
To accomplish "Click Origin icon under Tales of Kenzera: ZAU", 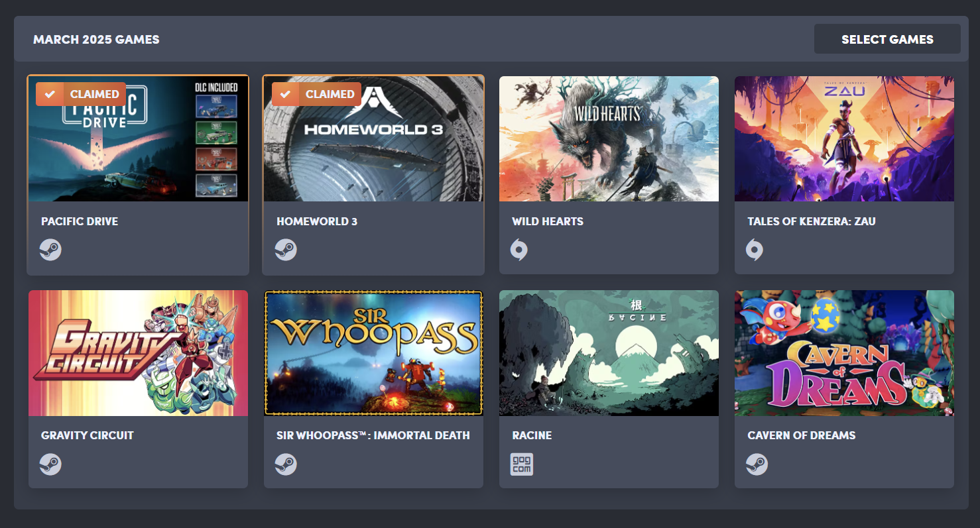I will (x=755, y=250).
